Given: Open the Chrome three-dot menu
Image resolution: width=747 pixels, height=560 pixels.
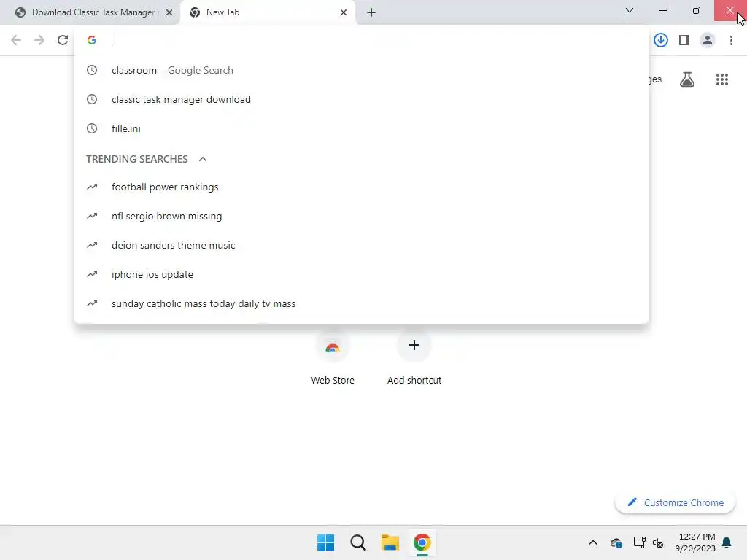Looking at the screenshot, I should tap(731, 40).
